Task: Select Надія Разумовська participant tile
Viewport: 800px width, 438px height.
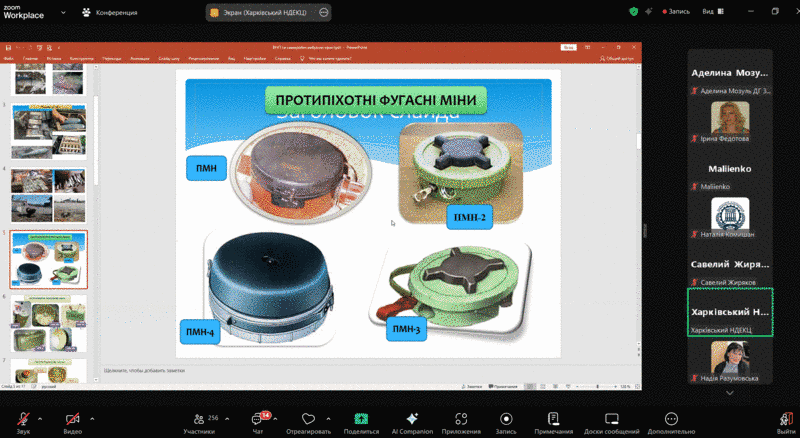Action: point(730,361)
